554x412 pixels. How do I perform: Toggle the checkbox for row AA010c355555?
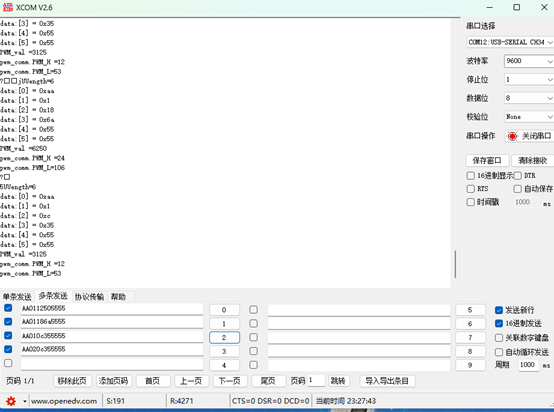tap(8, 335)
